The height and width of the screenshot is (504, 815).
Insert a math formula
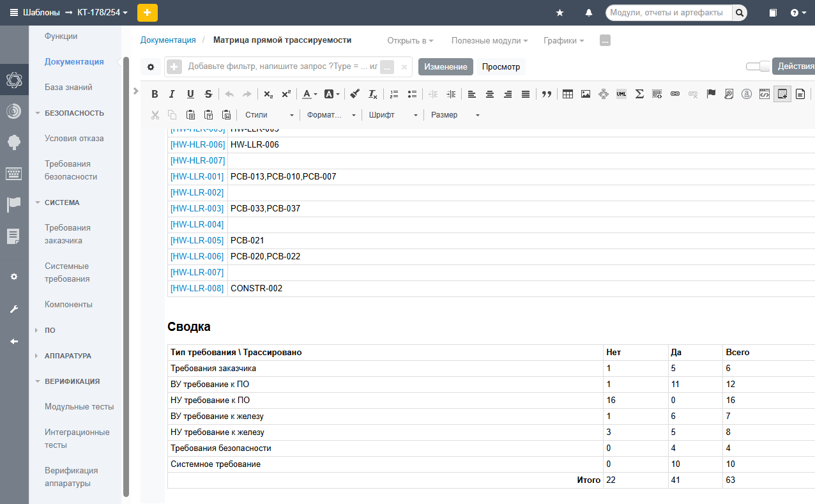(639, 94)
